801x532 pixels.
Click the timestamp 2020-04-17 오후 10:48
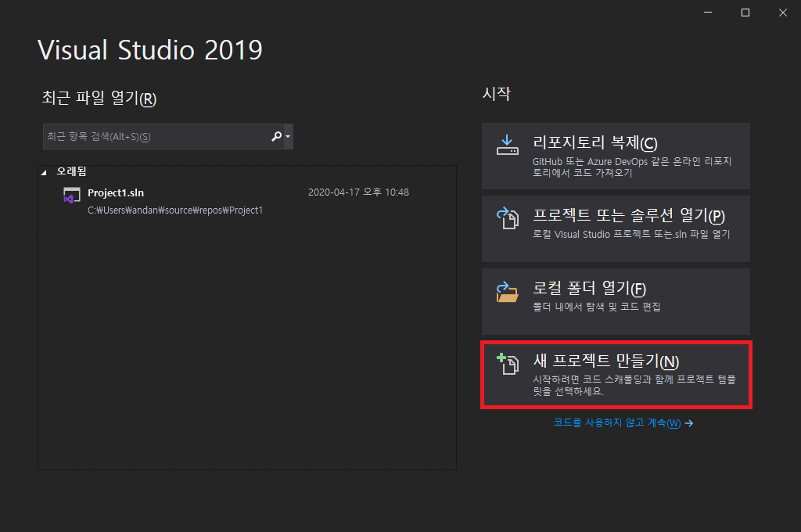[x=358, y=192]
